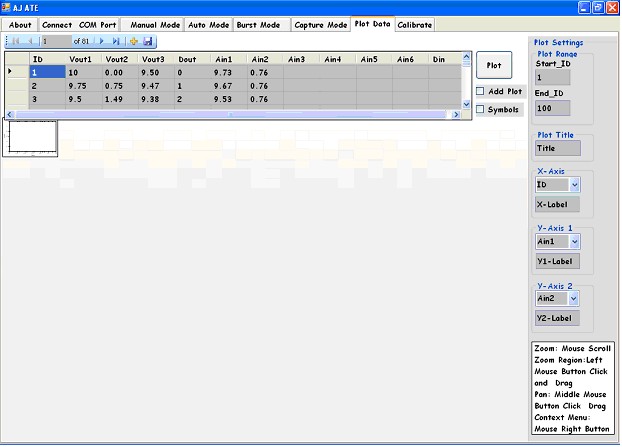Click the Dout column header
This screenshot has width=622, height=447.
point(193,59)
